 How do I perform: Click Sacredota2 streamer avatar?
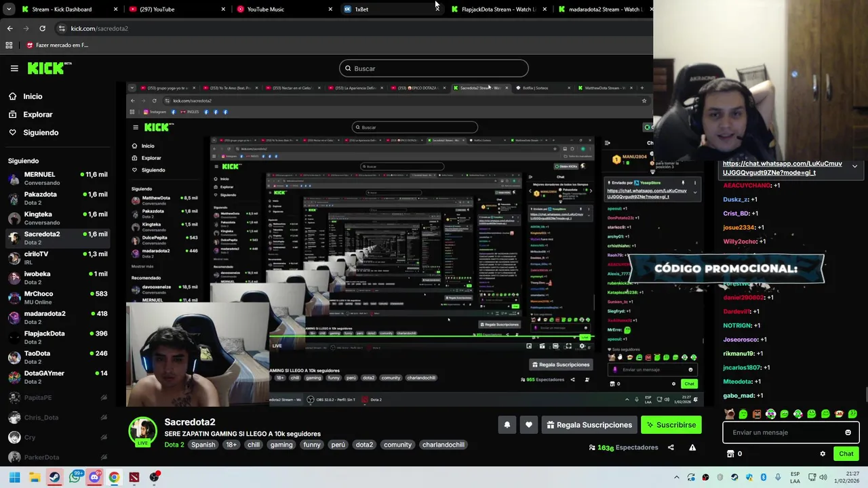pos(143,432)
